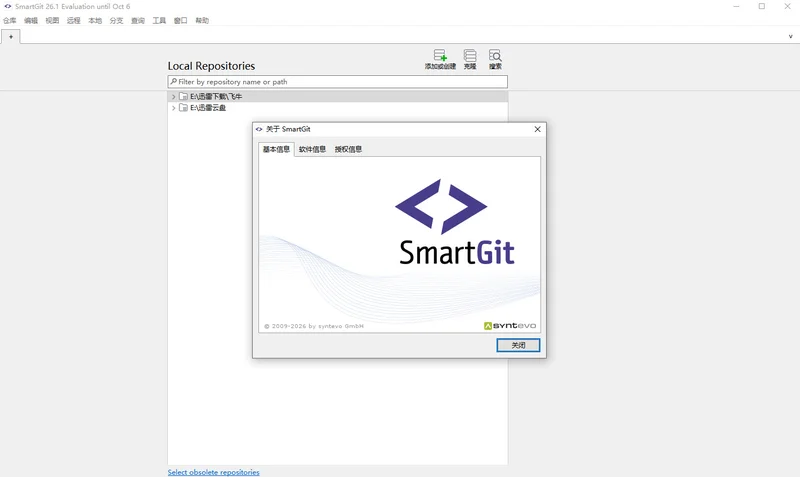Open the 视图 menu
800x477 pixels.
[53, 20]
